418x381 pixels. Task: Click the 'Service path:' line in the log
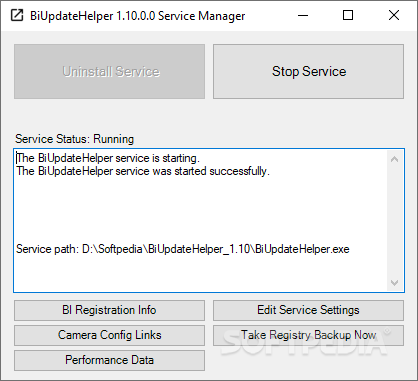pyautogui.click(x=183, y=249)
